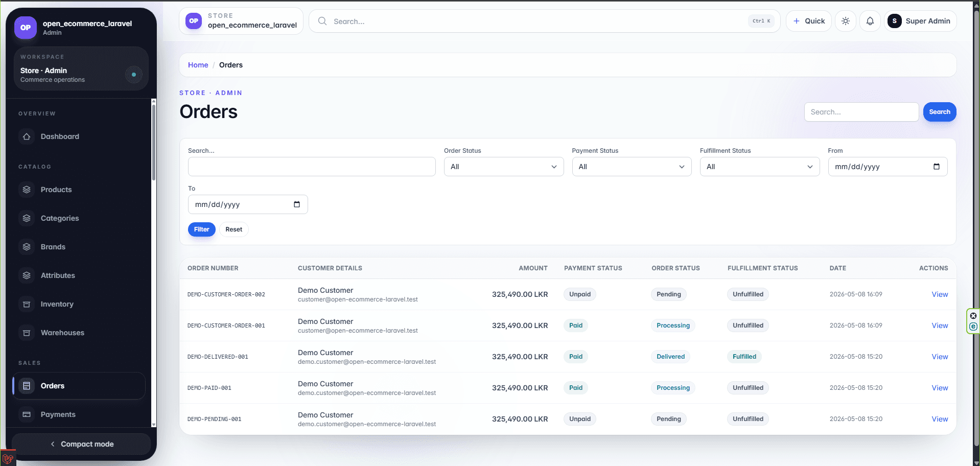
Task: Click the DATE column header
Action: tap(838, 268)
